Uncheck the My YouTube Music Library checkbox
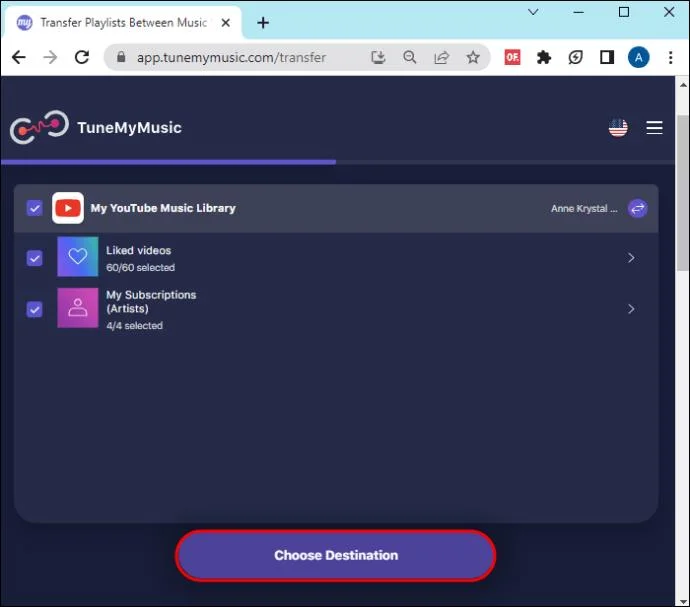The height and width of the screenshot is (607, 690). pyautogui.click(x=34, y=208)
